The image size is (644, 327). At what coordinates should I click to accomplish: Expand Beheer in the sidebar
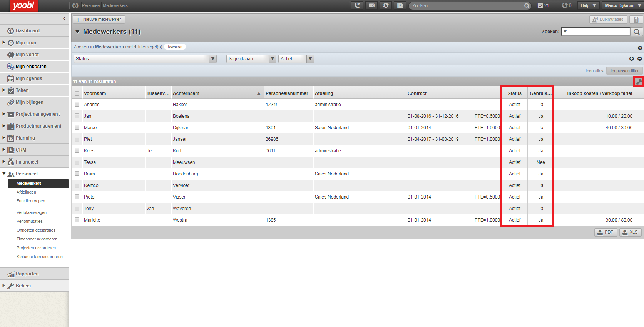pos(4,285)
